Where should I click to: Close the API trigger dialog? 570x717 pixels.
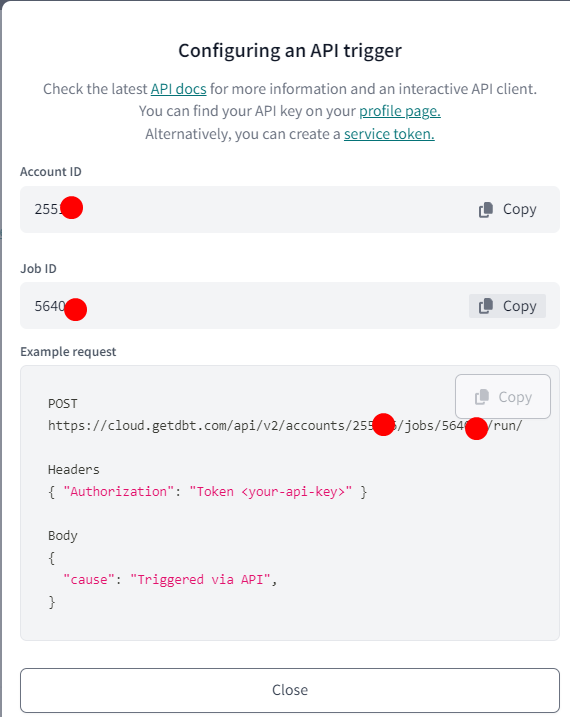click(290, 690)
